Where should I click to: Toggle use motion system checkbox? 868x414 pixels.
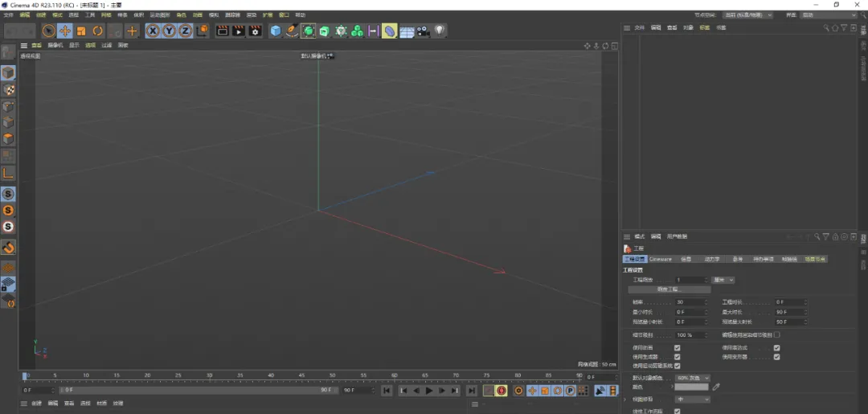pyautogui.click(x=677, y=366)
